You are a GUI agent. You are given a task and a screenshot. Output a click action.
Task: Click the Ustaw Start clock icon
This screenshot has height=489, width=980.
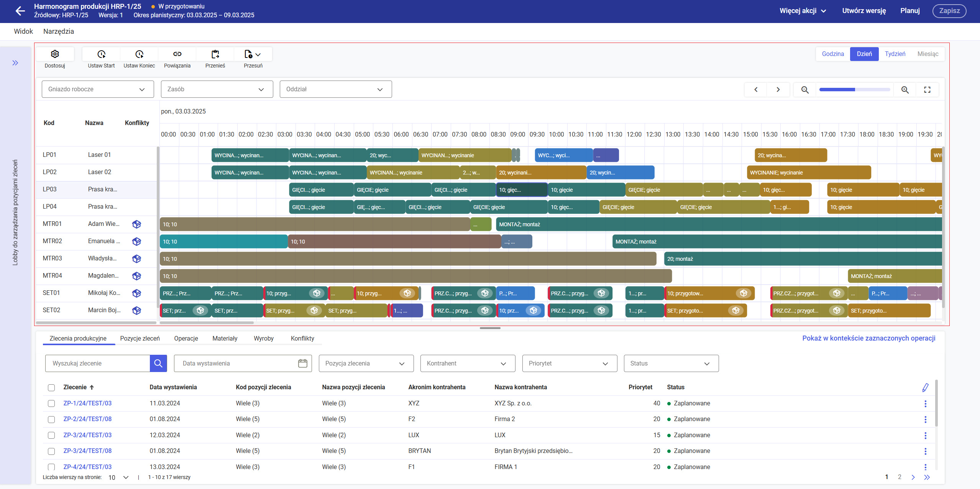(101, 54)
